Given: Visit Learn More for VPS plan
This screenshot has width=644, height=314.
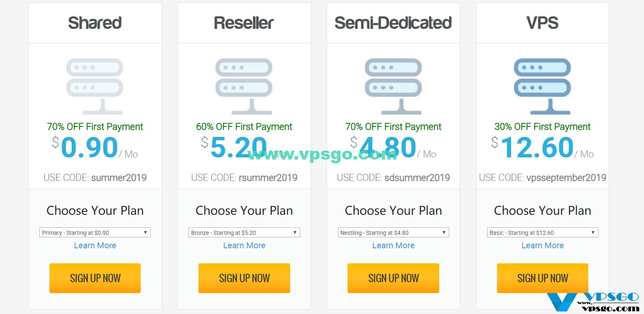Looking at the screenshot, I should point(542,245).
